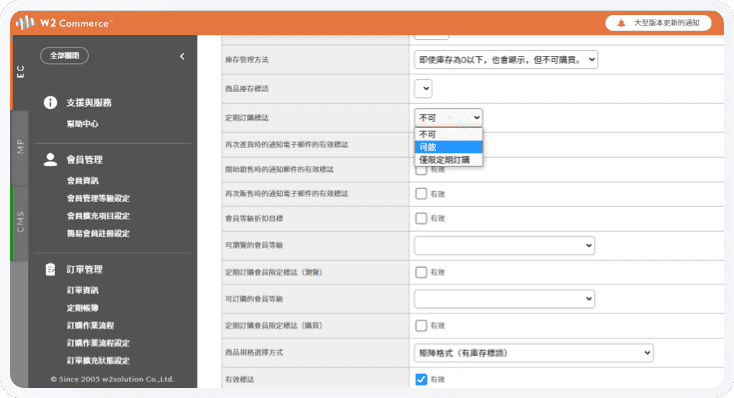Screen dimensions: 734x398
Task: Open the 商品庫存標語 dropdown
Action: point(423,88)
